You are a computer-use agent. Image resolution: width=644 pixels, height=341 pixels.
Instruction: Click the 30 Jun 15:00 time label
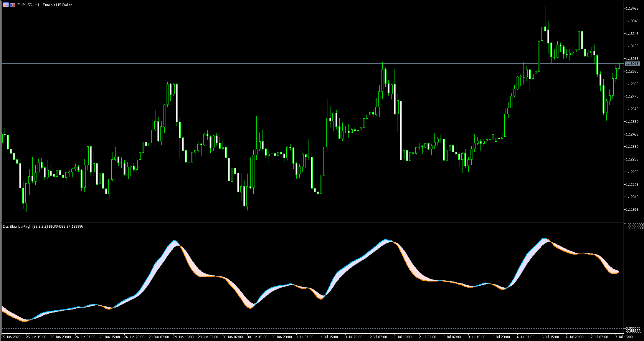(257, 337)
